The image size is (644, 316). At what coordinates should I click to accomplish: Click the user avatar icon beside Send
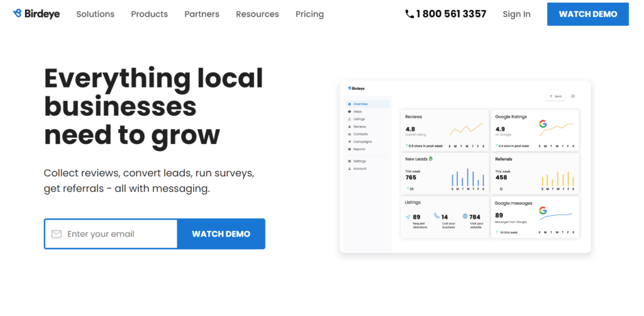[x=572, y=96]
